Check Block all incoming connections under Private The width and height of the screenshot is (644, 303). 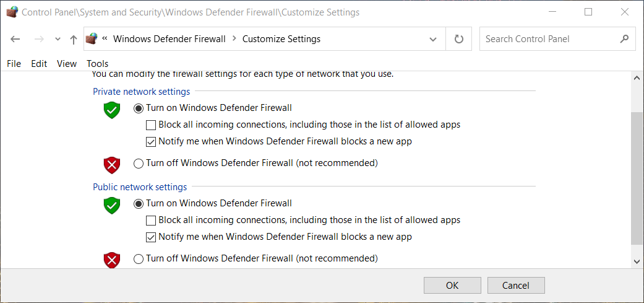point(151,125)
